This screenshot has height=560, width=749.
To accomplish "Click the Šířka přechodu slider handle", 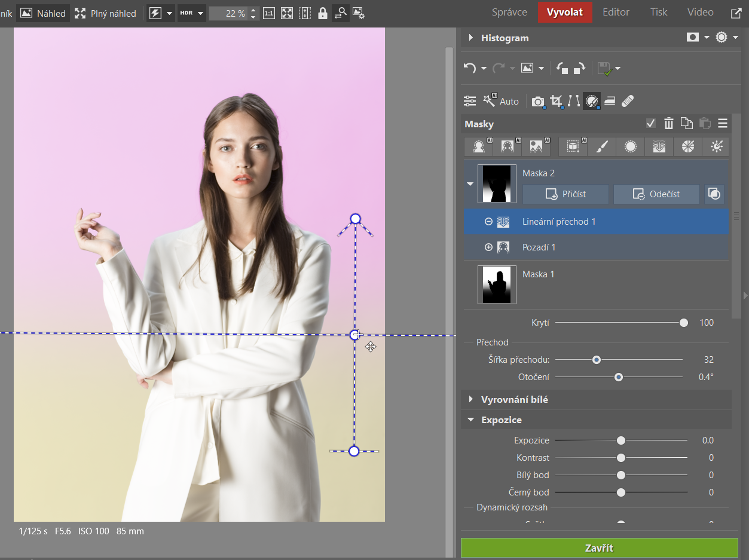I will click(596, 360).
